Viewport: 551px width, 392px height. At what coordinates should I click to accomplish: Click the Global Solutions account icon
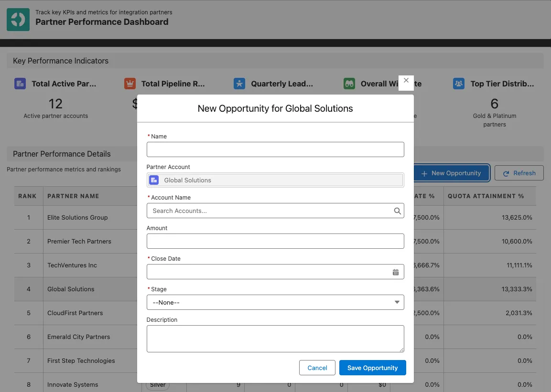[x=154, y=180]
